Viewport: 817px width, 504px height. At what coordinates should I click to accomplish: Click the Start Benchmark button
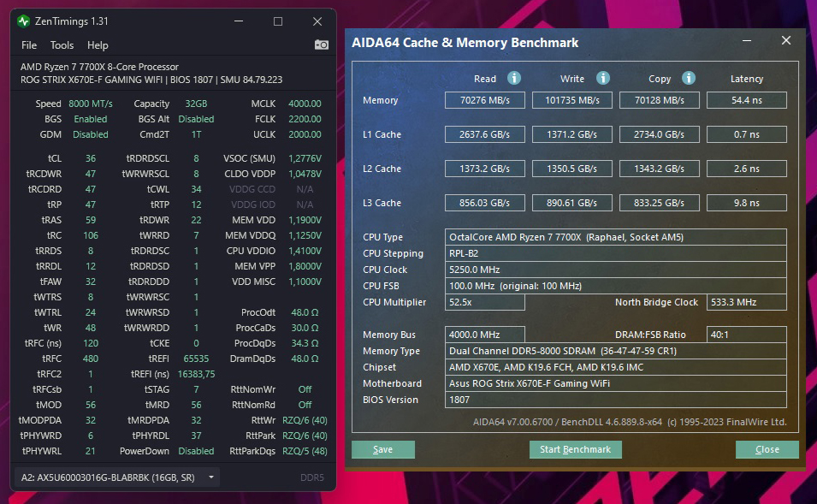tap(575, 449)
